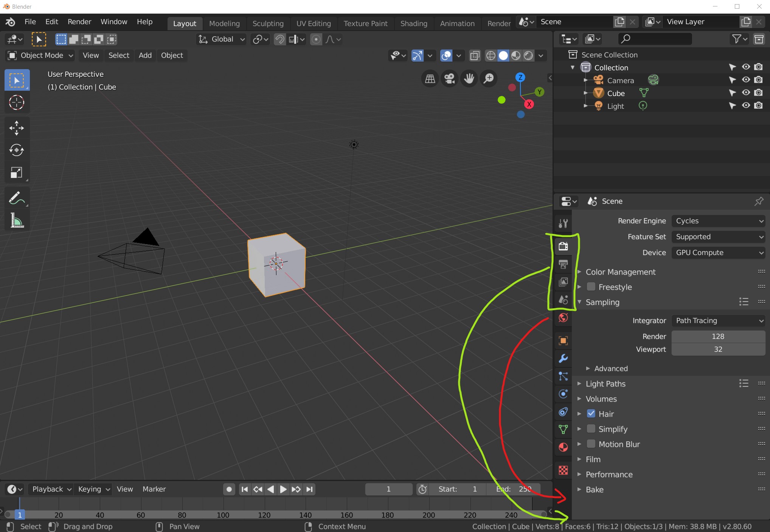Click the pan view hand icon
770x532 pixels.
click(x=469, y=79)
